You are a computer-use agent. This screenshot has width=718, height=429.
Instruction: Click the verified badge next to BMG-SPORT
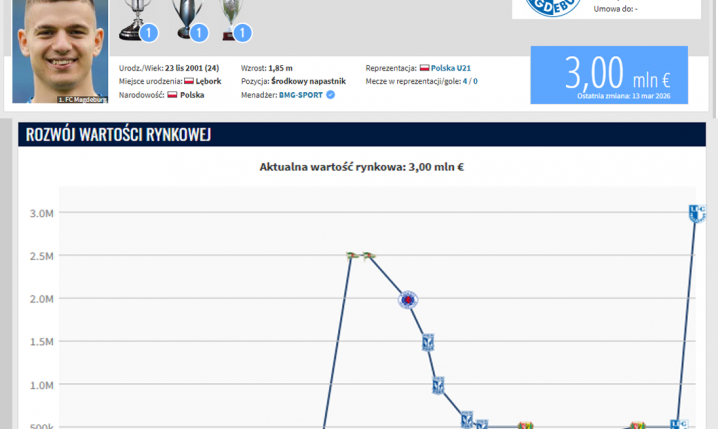pyautogui.click(x=331, y=95)
